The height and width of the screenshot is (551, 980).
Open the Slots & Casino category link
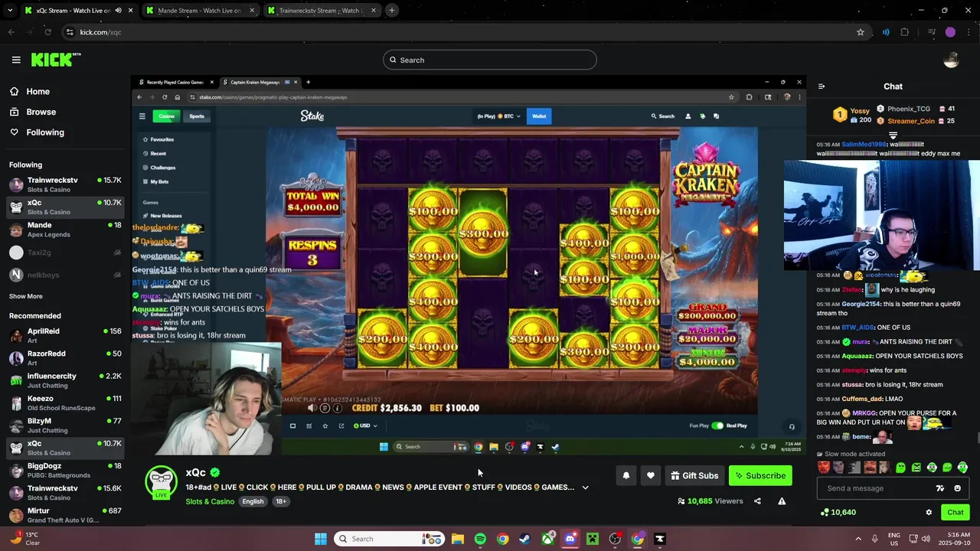point(210,501)
